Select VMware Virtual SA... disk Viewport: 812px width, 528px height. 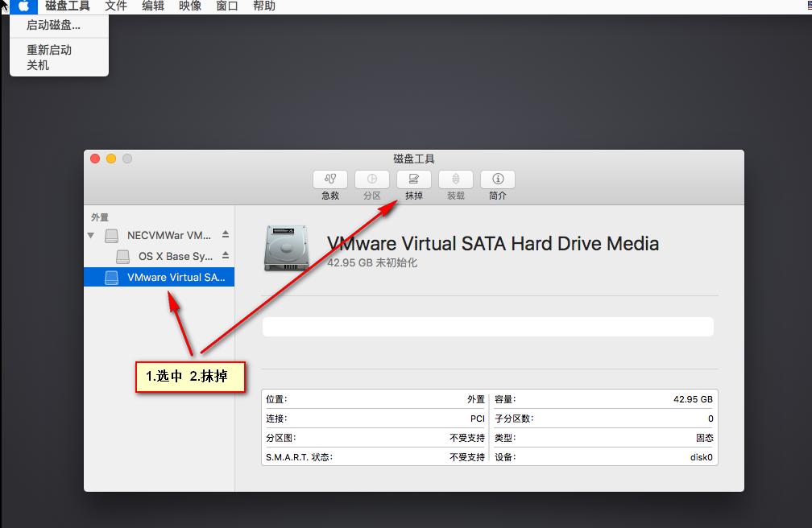coord(159,277)
